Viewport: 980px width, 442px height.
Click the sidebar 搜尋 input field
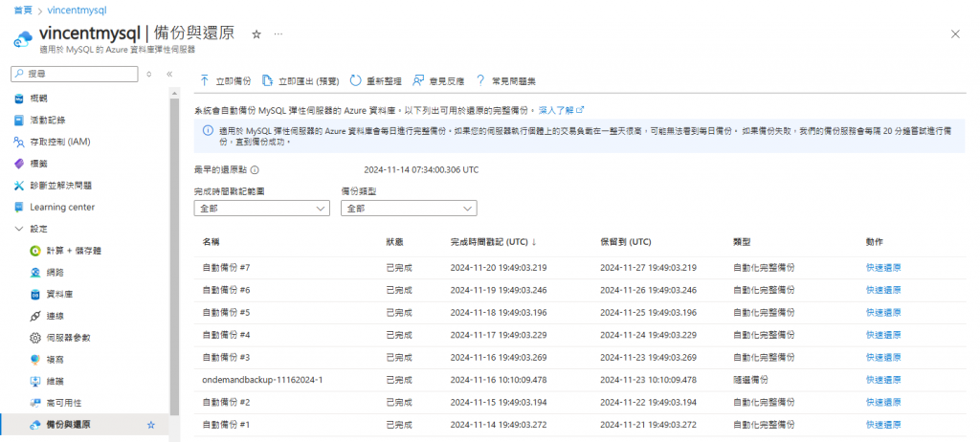75,74
